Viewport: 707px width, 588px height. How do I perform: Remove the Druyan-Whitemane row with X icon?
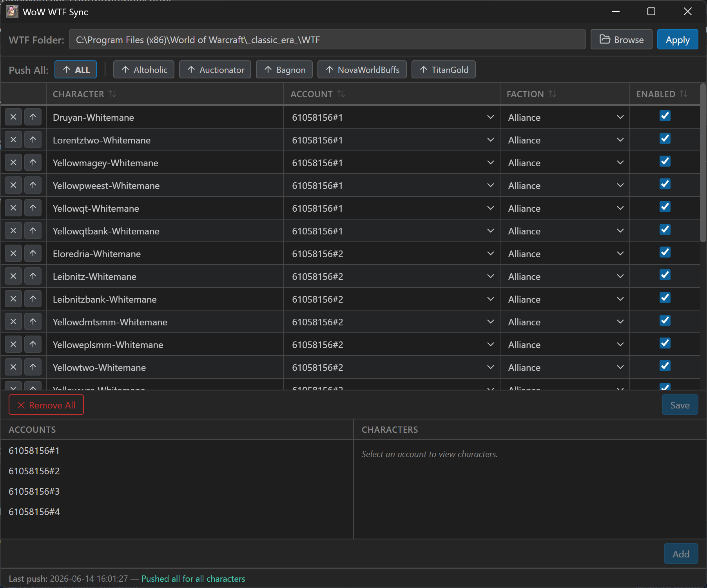click(13, 117)
